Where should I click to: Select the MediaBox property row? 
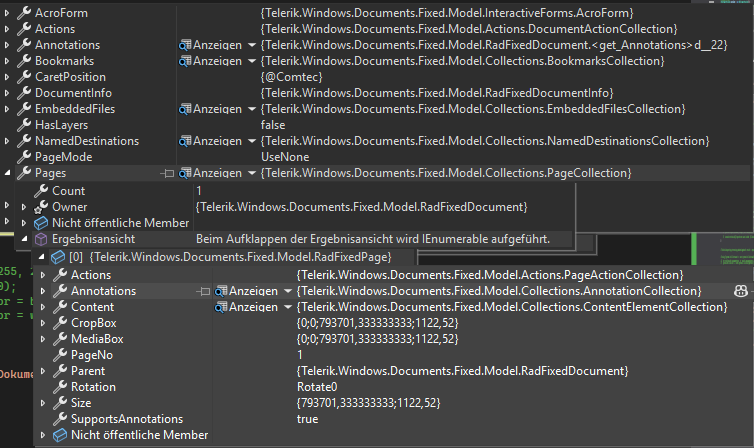click(94, 339)
